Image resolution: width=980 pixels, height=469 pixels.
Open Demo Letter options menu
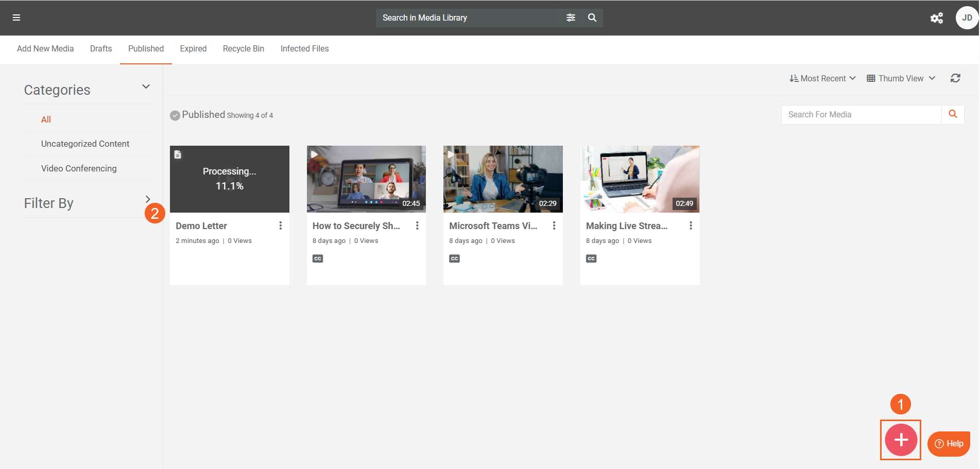point(281,225)
